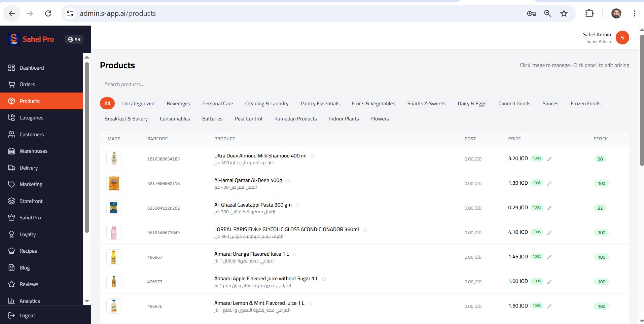Log out using the Logout item
The width and height of the screenshot is (644, 324).
pos(22,316)
